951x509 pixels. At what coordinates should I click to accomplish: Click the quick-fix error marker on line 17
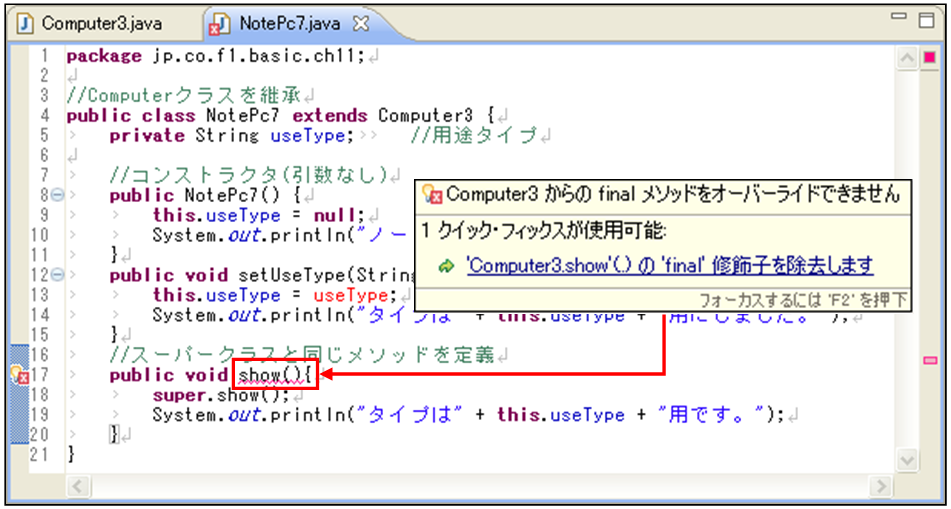click(18, 375)
